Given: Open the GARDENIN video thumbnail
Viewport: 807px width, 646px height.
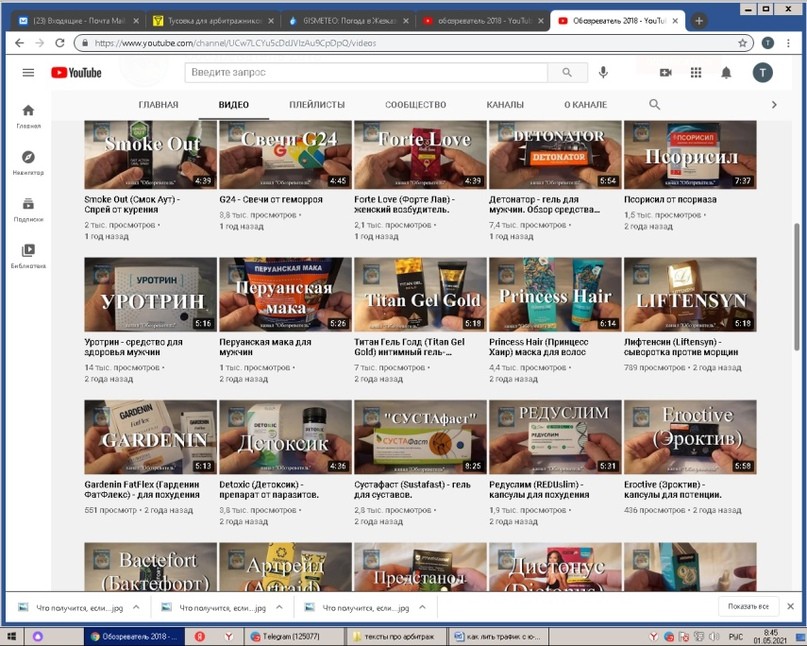Looking at the screenshot, I should click(150, 437).
